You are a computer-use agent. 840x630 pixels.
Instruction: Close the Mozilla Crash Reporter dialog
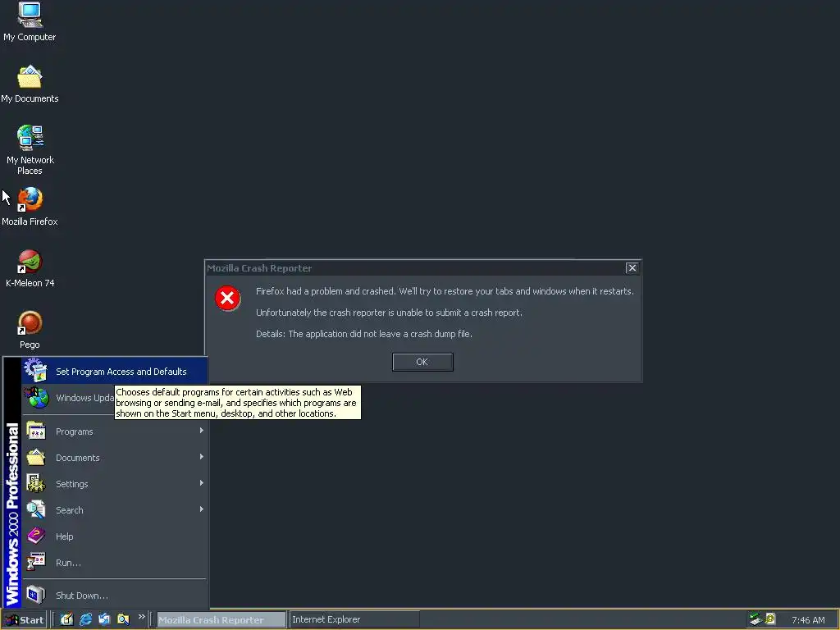pos(632,268)
